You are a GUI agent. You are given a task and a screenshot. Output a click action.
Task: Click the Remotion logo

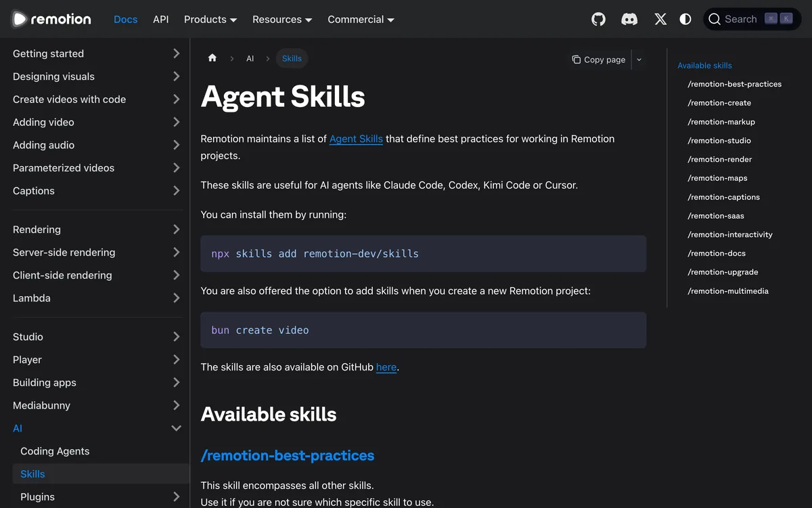tap(51, 19)
